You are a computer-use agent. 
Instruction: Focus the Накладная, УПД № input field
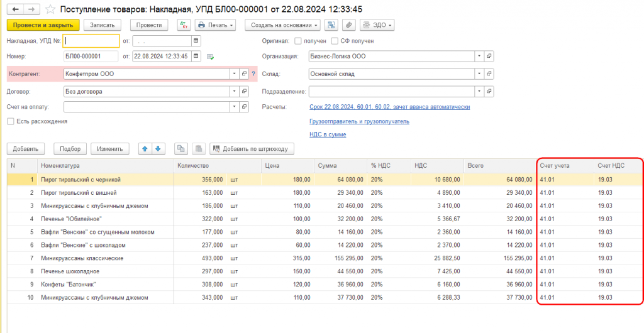pos(91,41)
